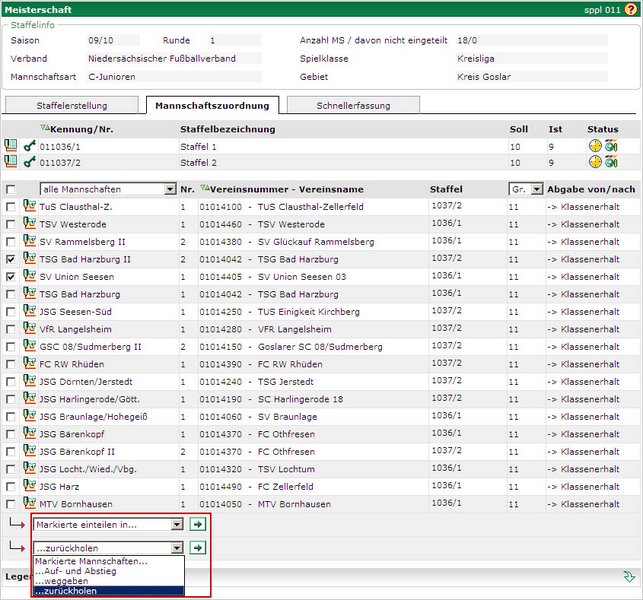Screen dimensions: 643x600
Task: Open team detail icon for MTV Bornhausen
Action: coord(28,504)
